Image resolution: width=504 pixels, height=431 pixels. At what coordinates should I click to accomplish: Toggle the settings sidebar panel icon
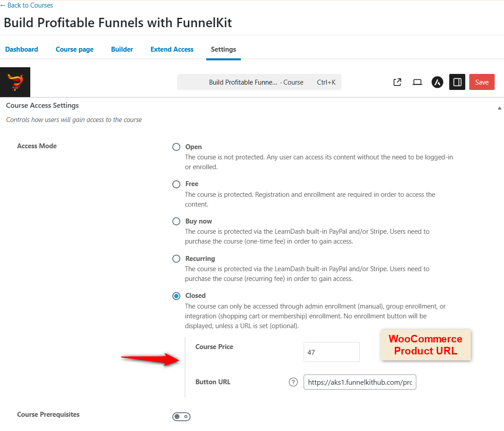click(x=457, y=82)
